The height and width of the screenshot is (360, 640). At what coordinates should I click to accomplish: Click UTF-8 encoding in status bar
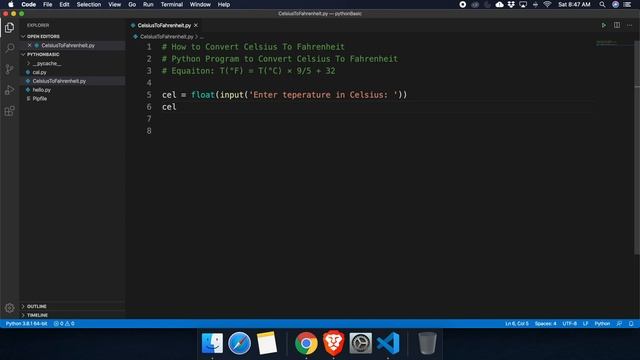569,323
